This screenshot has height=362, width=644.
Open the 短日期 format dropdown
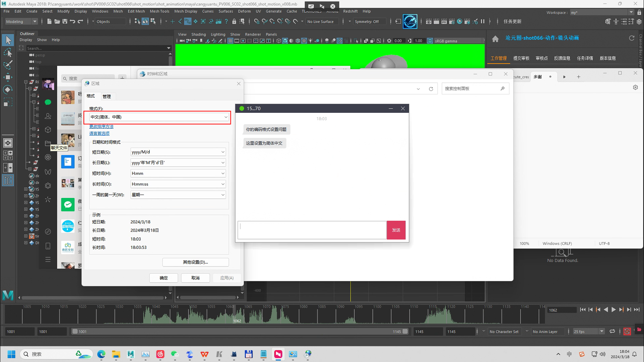click(178, 152)
